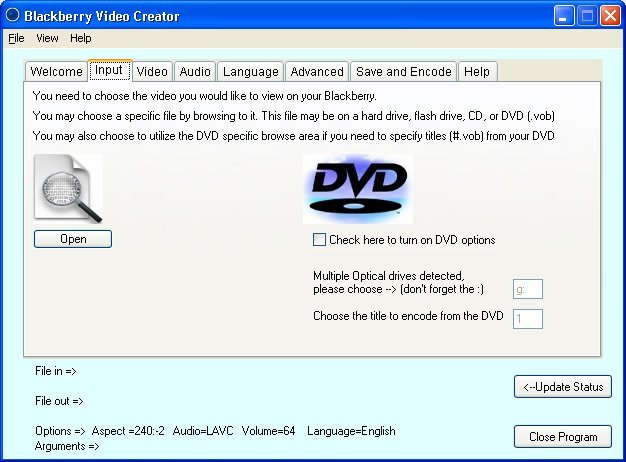626x462 pixels.
Task: Close window using red X icon
Action: pyautogui.click(x=610, y=16)
